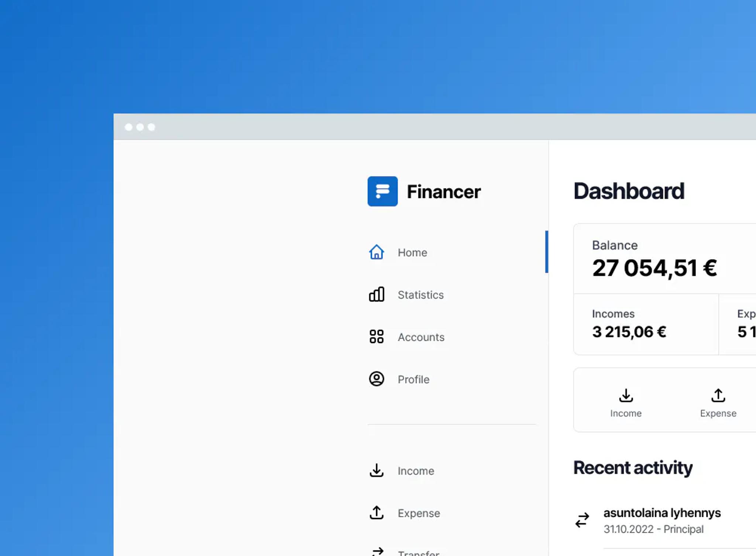Click the Statistics bar chart icon
Screen dimensions: 756x556
click(x=376, y=294)
